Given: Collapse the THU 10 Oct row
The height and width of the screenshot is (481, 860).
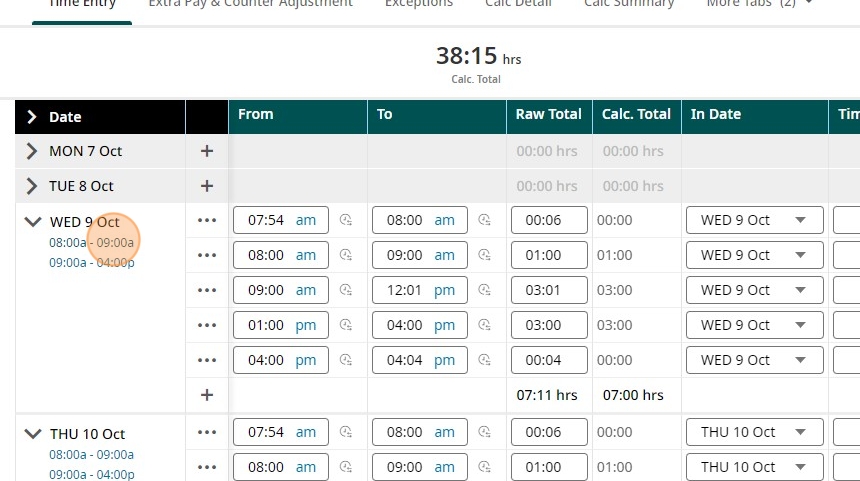Looking at the screenshot, I should pos(32,434).
